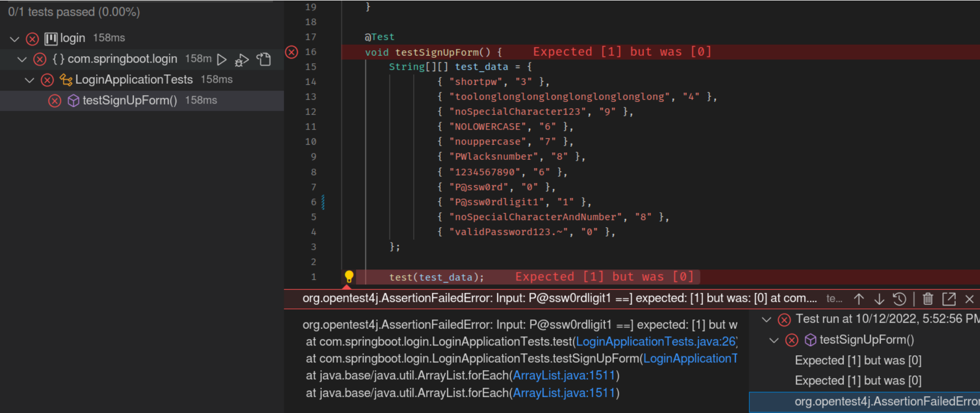
Task: Delete test results with trash icon
Action: click(928, 299)
